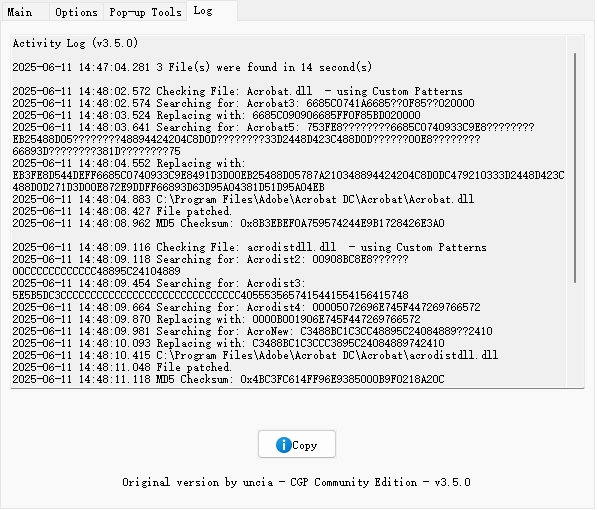The height and width of the screenshot is (510, 597).
Task: Open the Options tab
Action: point(77,12)
